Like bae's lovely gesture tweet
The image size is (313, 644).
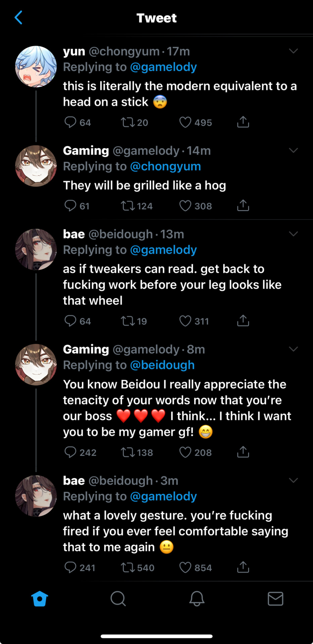point(185,568)
